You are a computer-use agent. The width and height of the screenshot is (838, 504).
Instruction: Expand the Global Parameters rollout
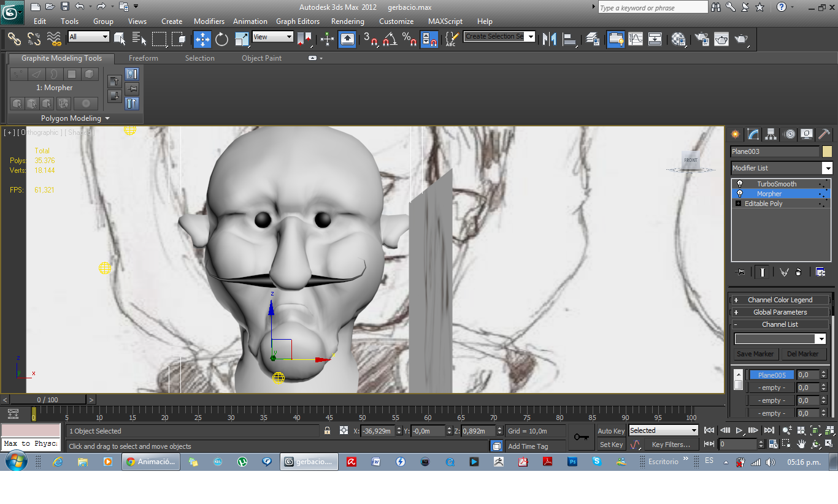click(x=780, y=312)
